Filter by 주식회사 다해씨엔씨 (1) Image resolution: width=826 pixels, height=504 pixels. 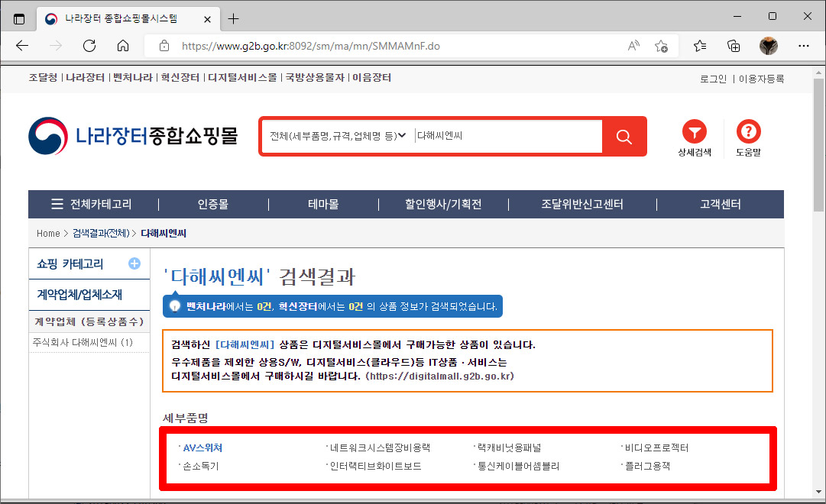(83, 342)
